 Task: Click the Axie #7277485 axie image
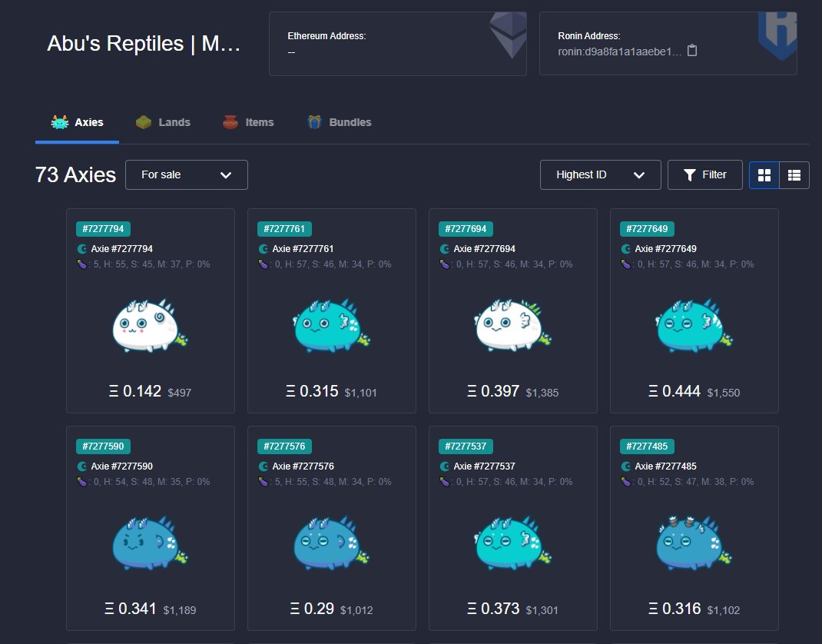[694, 543]
